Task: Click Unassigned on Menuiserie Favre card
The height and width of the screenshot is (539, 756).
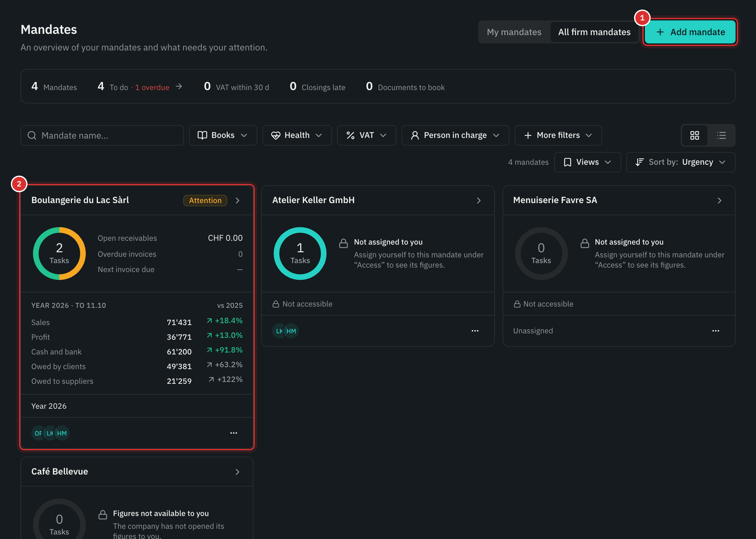Action: 533,331
